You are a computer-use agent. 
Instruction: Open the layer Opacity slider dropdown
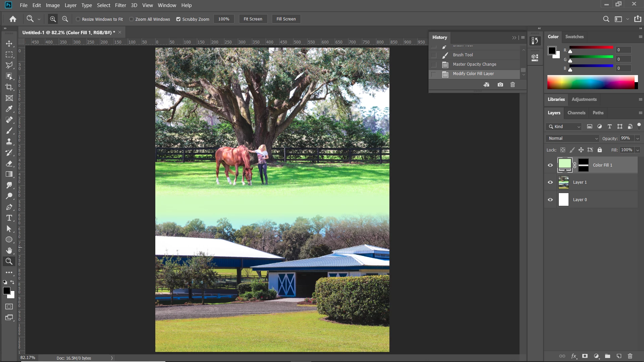(638, 138)
